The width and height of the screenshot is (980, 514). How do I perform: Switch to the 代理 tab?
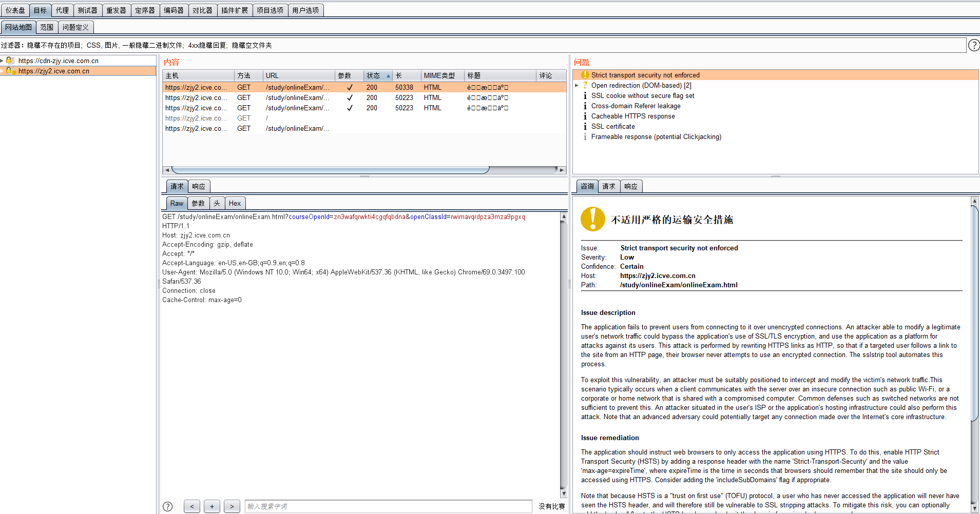[x=62, y=10]
